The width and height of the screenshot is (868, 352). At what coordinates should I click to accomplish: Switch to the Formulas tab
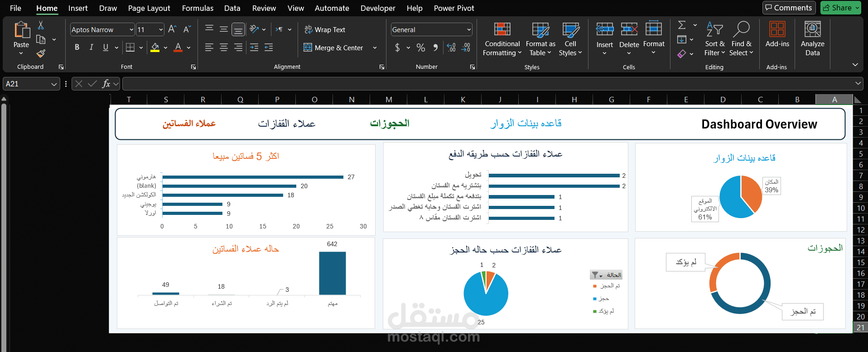point(198,8)
